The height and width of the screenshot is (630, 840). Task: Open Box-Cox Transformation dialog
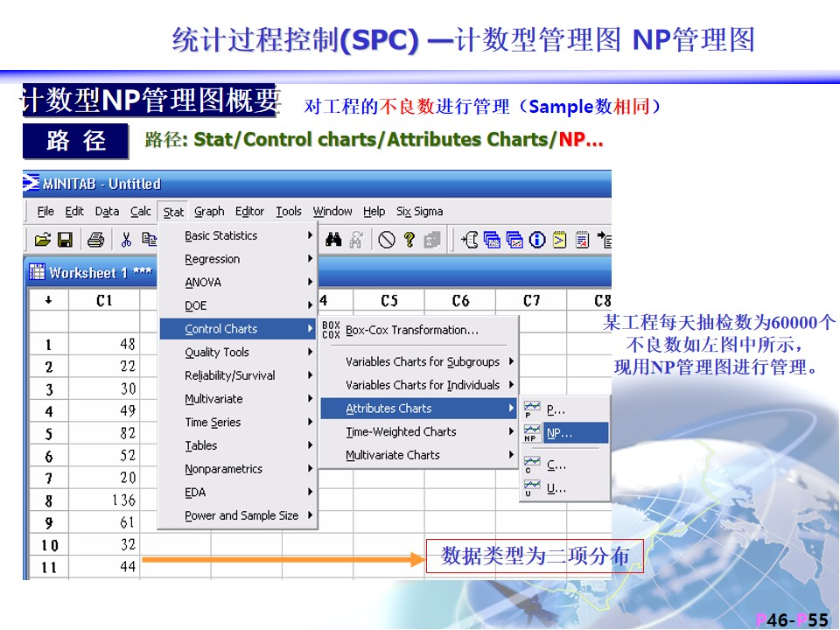click(412, 330)
